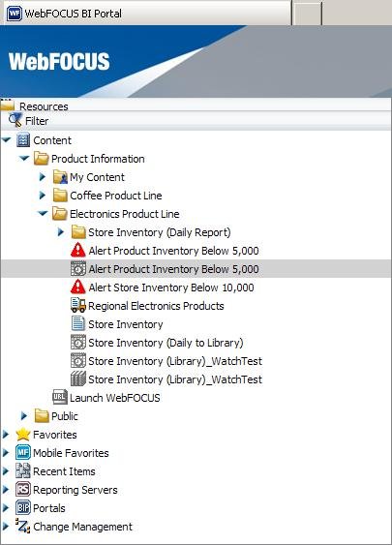Image resolution: width=392 pixels, height=545 pixels.
Task: Select the Content tree label
Action: click(x=52, y=140)
